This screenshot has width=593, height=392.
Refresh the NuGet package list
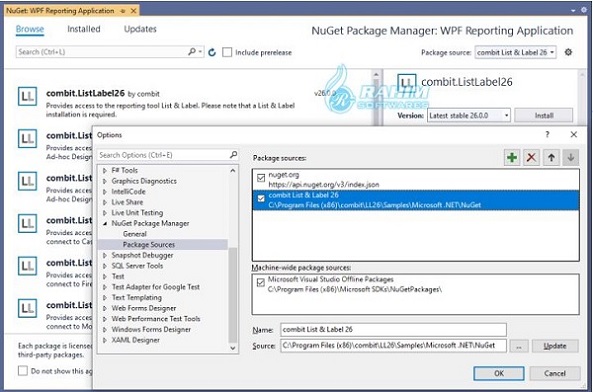point(212,52)
